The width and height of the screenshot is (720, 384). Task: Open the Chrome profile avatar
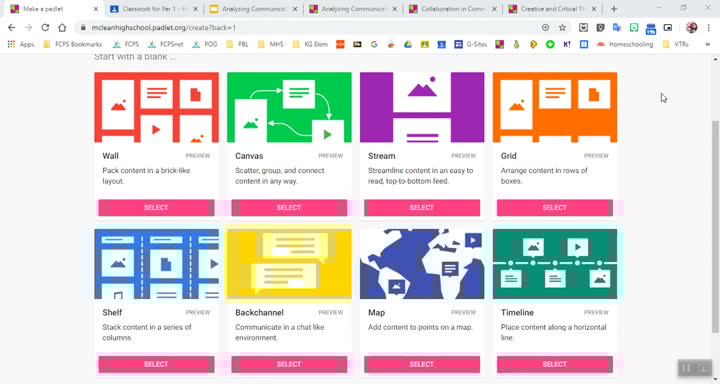692,28
